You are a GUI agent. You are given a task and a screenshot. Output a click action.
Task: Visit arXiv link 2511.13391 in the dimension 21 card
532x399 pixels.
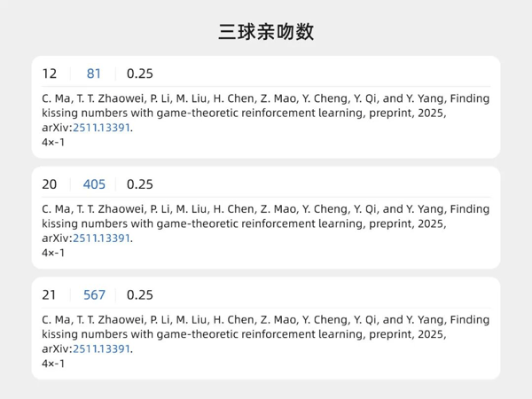(101, 349)
